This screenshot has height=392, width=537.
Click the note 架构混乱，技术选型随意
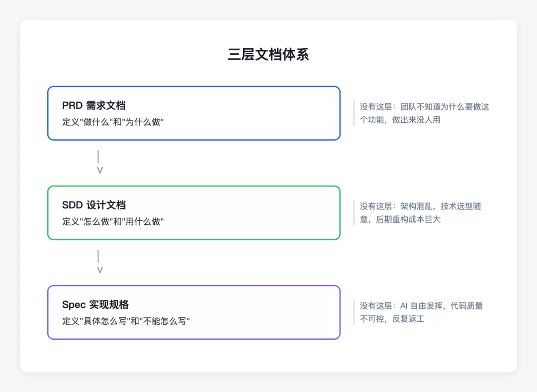421,212
